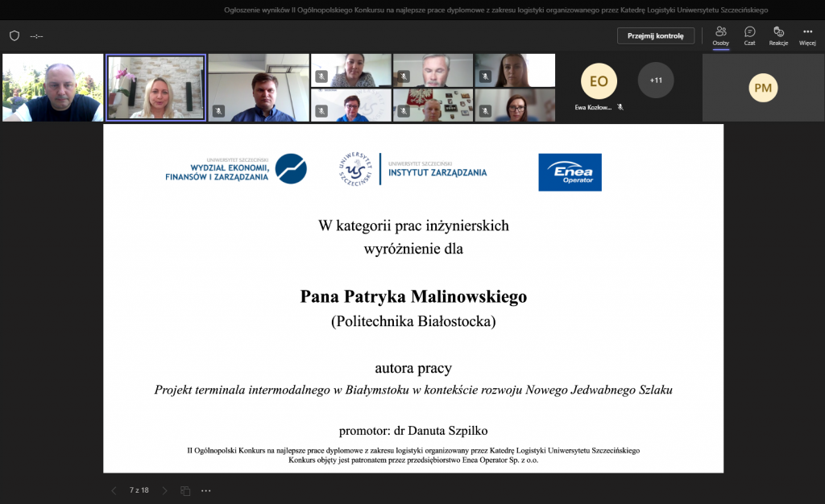This screenshot has height=504, width=825.
Task: Select the highlighted blonde presenter video tile
Action: (x=155, y=86)
